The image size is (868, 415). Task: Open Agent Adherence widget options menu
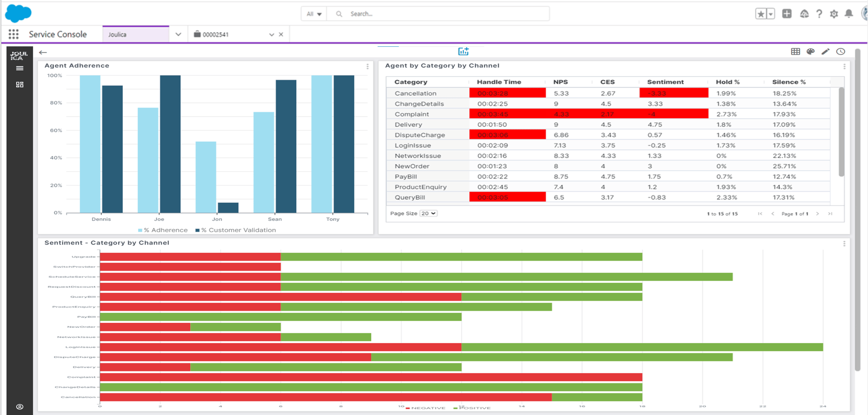368,66
